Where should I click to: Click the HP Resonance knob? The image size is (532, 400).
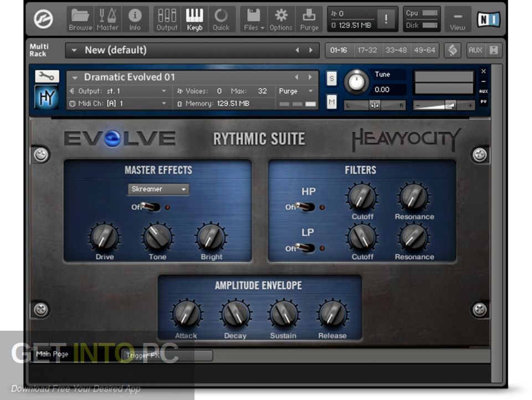click(414, 197)
